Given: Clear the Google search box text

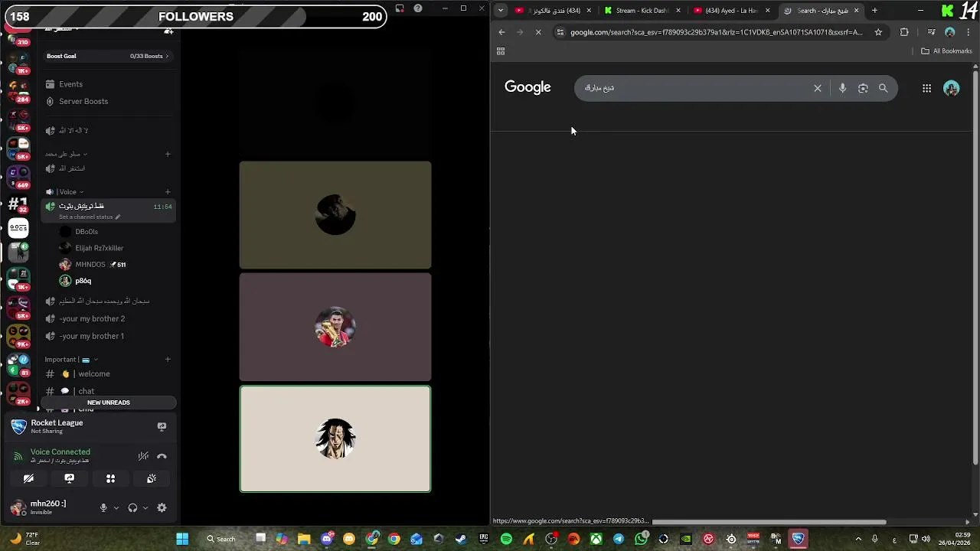Looking at the screenshot, I should (x=818, y=88).
